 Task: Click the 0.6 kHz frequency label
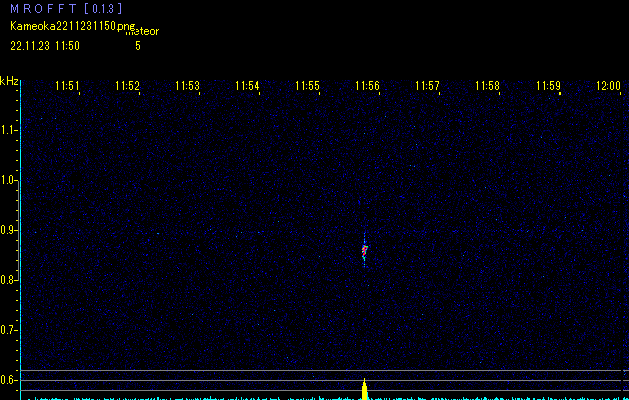(x=8, y=380)
